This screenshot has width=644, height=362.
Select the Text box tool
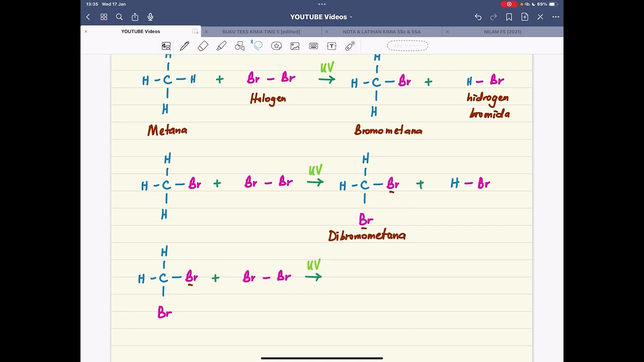(332, 46)
